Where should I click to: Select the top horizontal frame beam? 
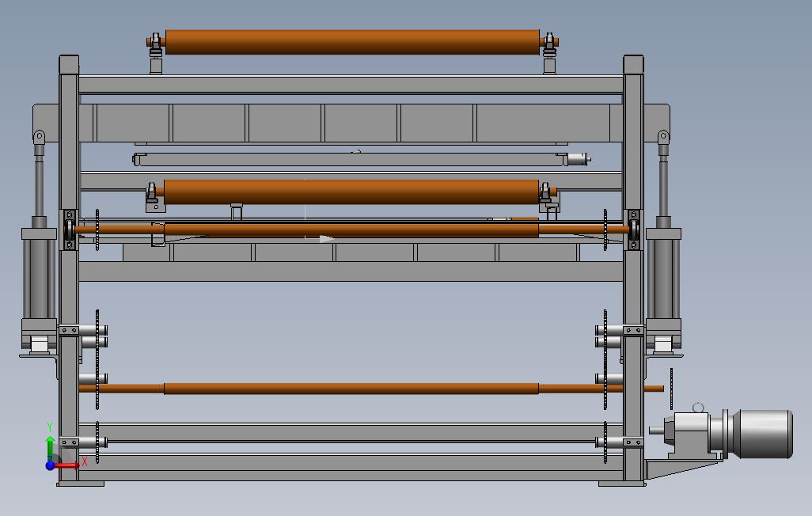coord(351,85)
